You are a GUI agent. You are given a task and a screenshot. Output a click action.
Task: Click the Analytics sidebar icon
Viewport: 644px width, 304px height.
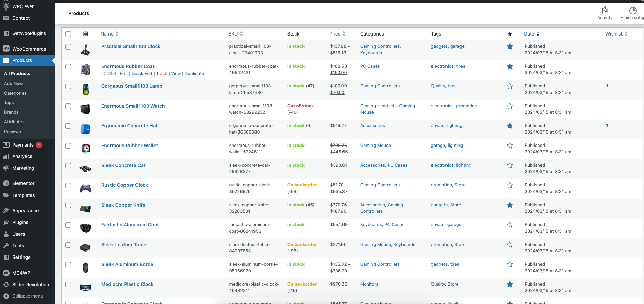tap(6, 156)
